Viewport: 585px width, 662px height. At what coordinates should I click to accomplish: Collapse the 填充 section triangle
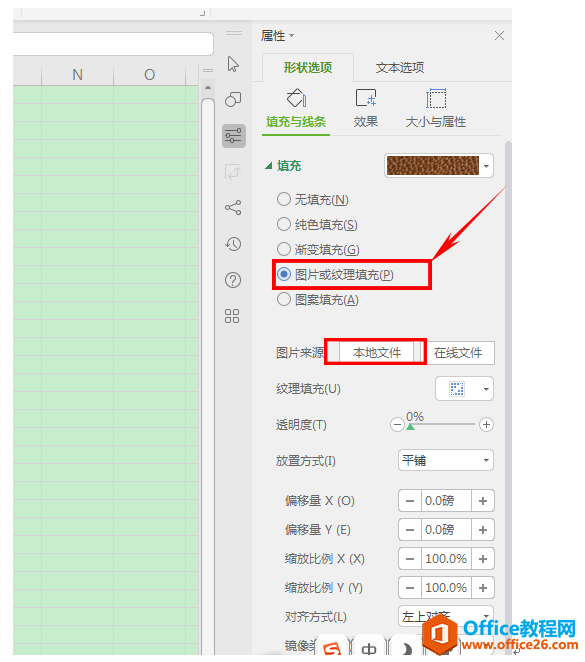pos(268,166)
